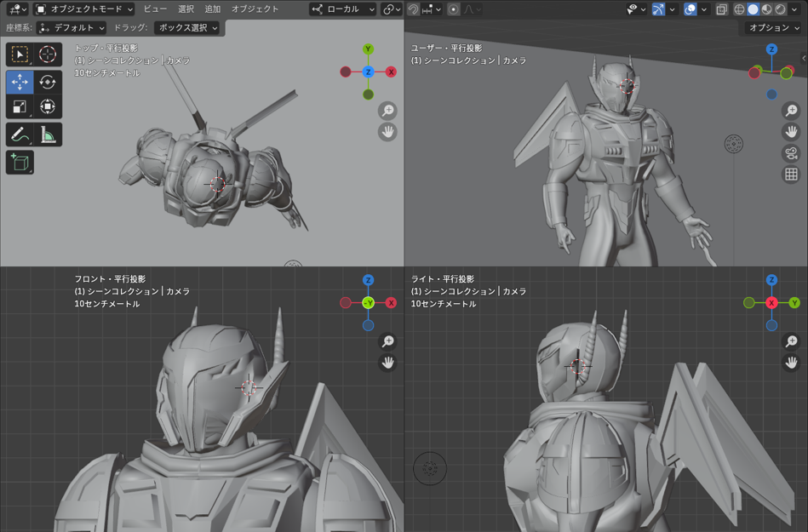This screenshot has width=808, height=532.
Task: Switch to wireframe viewport shading
Action: coord(739,9)
